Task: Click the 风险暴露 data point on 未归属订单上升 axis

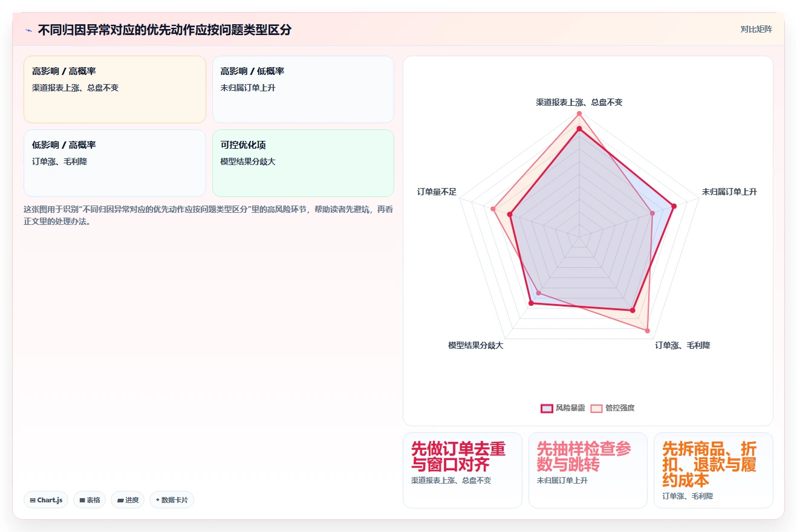Action: click(x=674, y=206)
